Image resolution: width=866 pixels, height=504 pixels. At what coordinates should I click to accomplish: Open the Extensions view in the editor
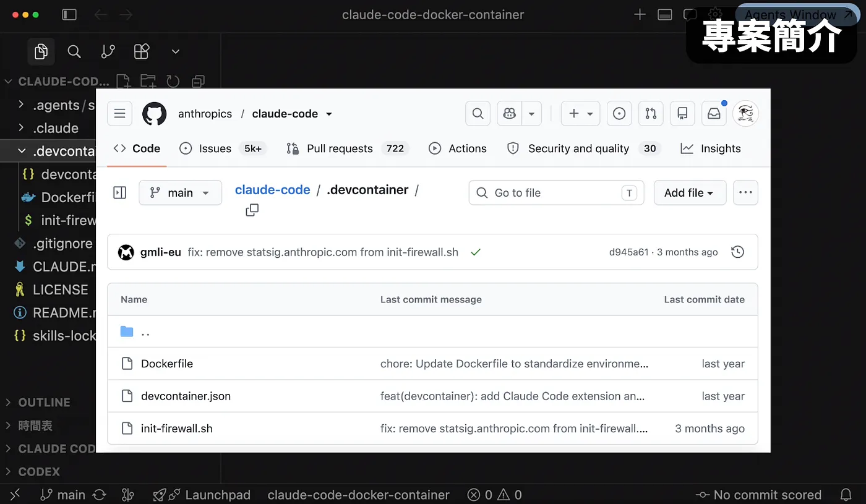click(142, 51)
